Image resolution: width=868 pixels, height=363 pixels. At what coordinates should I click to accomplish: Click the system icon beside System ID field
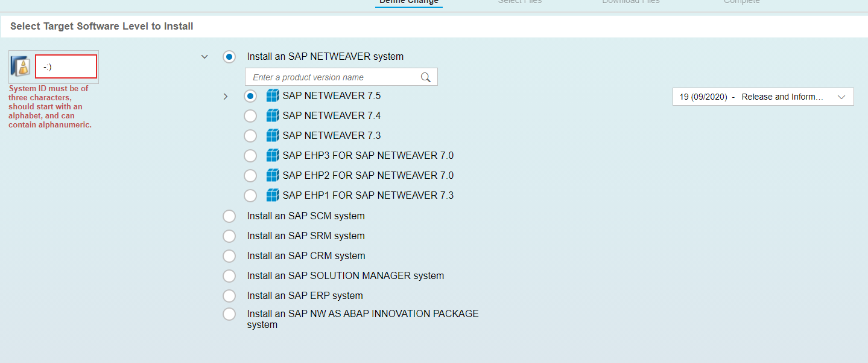(x=21, y=66)
